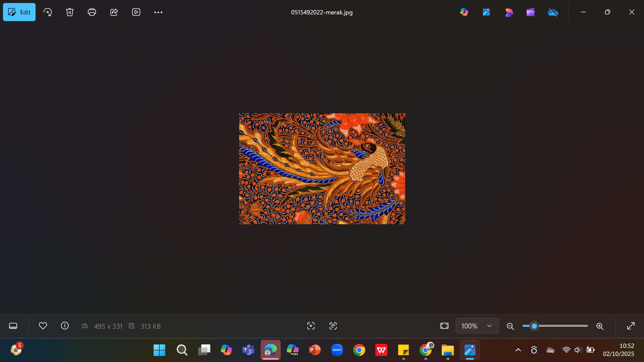Image resolution: width=644 pixels, height=362 pixels.
Task: Open the Edit image button
Action: pos(19,12)
